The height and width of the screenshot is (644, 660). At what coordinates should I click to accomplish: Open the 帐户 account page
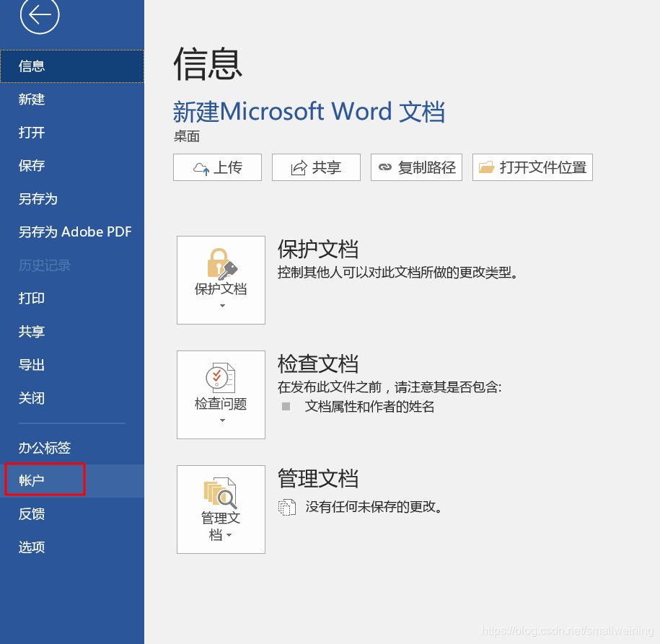(72, 481)
